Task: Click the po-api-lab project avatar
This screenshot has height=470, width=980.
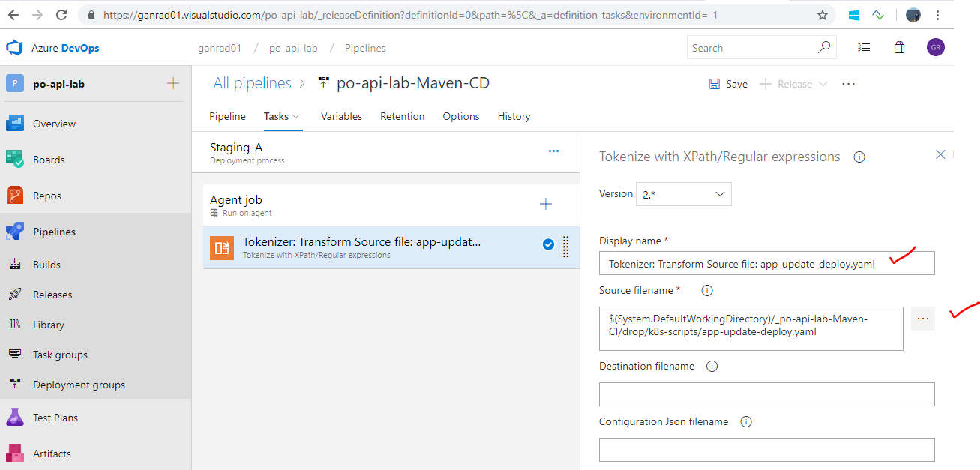Action: [15, 84]
